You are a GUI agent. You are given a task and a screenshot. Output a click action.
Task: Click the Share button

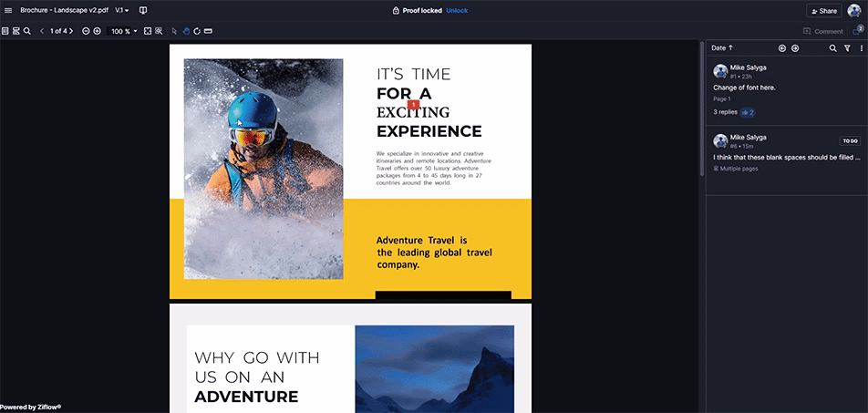pyautogui.click(x=823, y=11)
